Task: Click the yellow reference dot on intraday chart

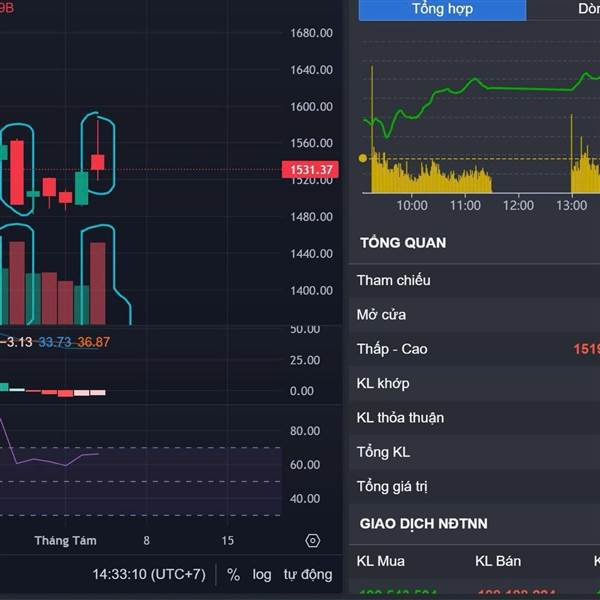Action: tap(363, 158)
